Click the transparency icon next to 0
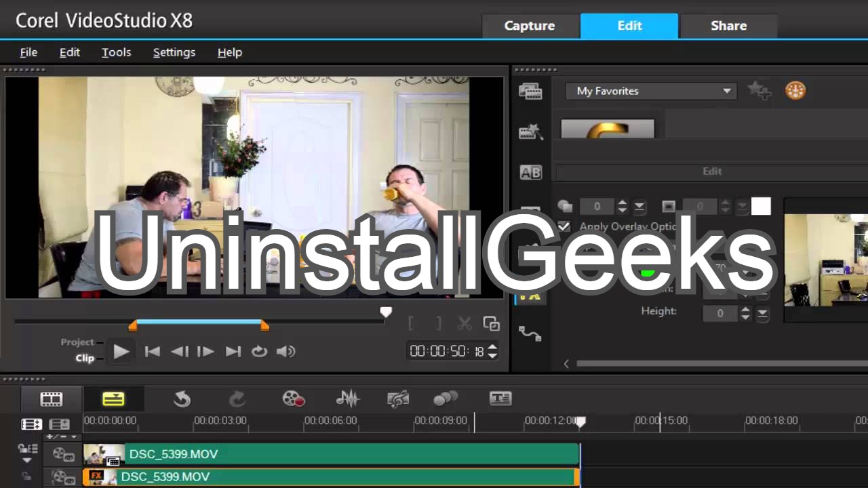868x488 pixels. (x=565, y=206)
